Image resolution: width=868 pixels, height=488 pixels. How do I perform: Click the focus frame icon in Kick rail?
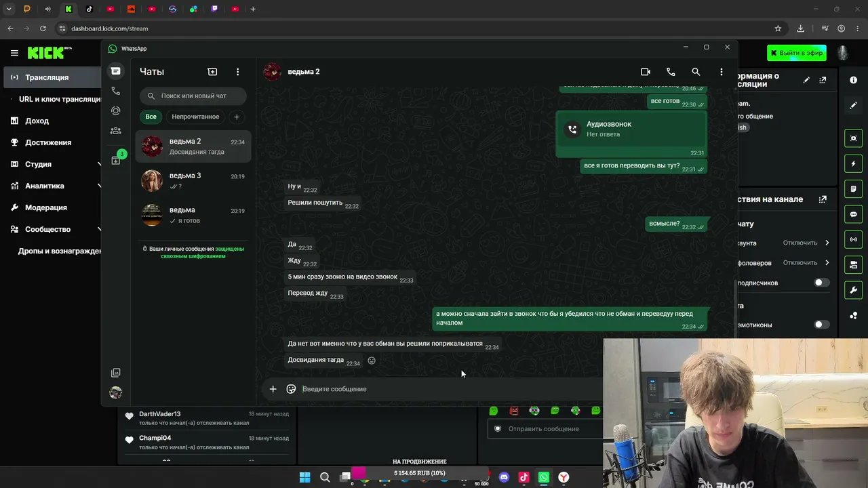(x=853, y=138)
